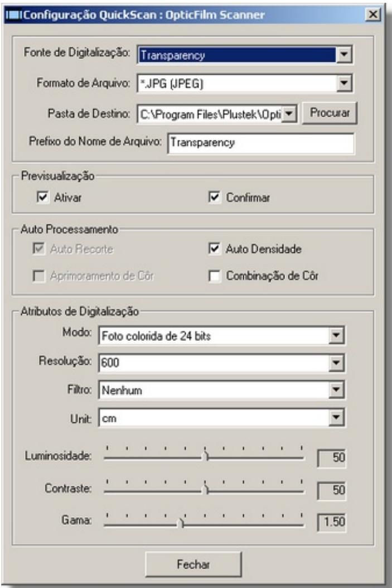This screenshot has height=588, width=392.
Task: Click the Gama value box showing 1.50
Action: (331, 522)
